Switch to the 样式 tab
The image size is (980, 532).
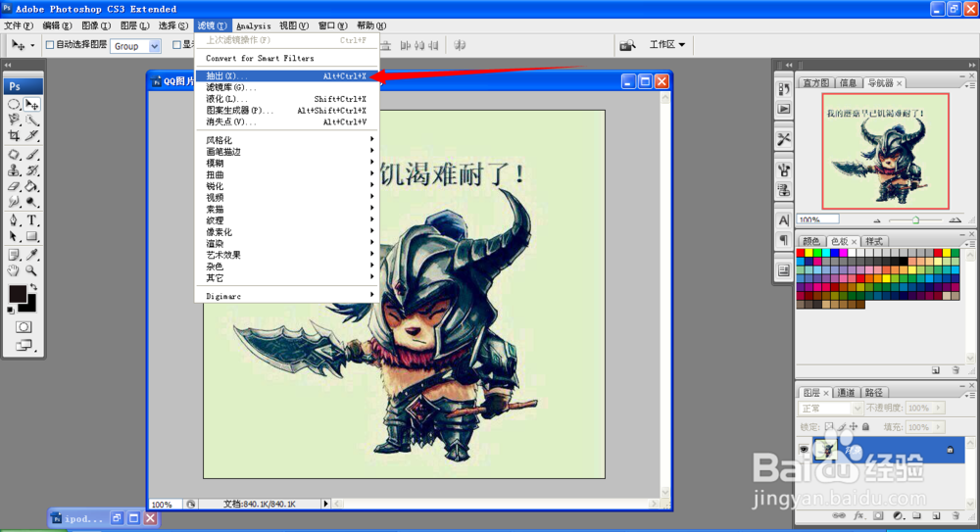pyautogui.click(x=874, y=241)
